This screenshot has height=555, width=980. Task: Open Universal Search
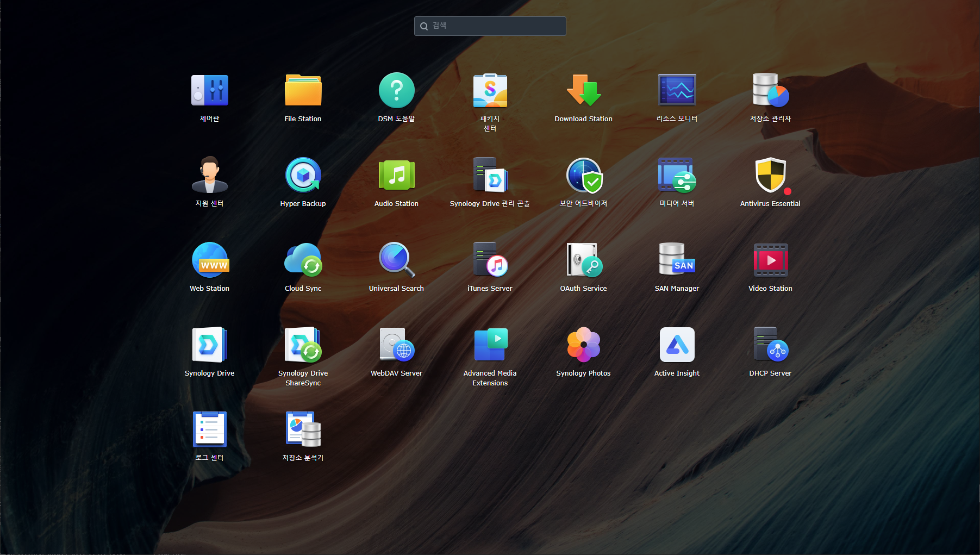point(397,260)
